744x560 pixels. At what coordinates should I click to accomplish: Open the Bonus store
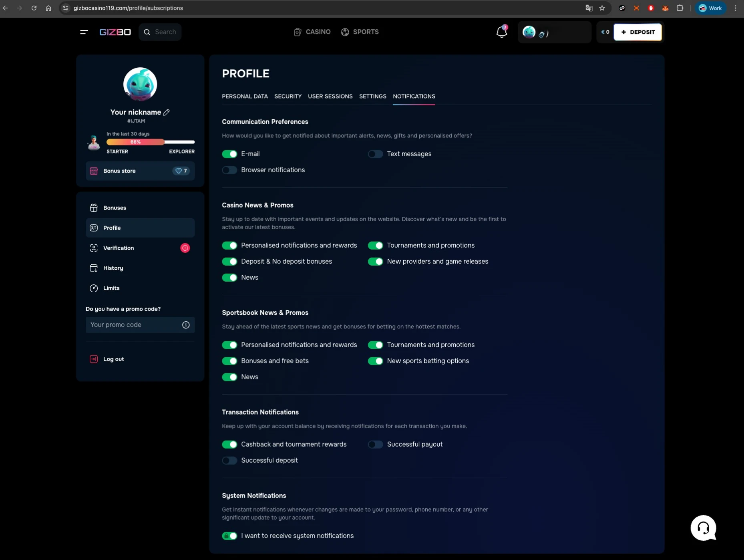pos(140,171)
